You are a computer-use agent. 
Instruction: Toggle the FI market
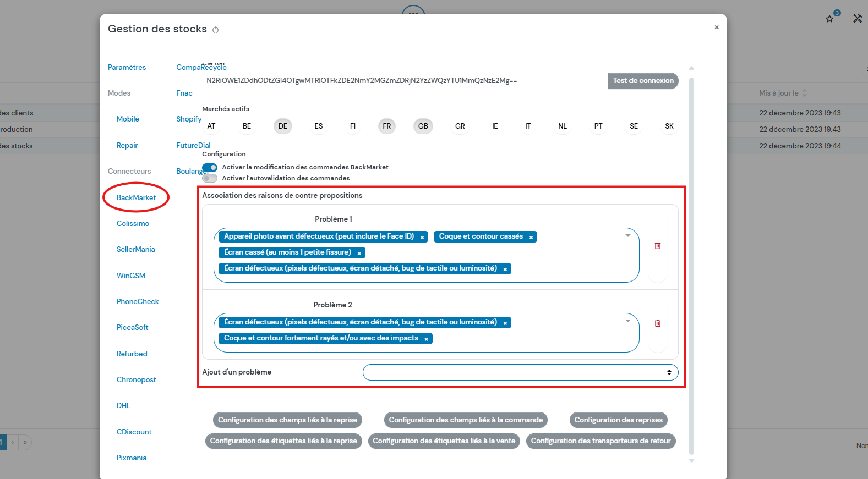click(x=353, y=126)
